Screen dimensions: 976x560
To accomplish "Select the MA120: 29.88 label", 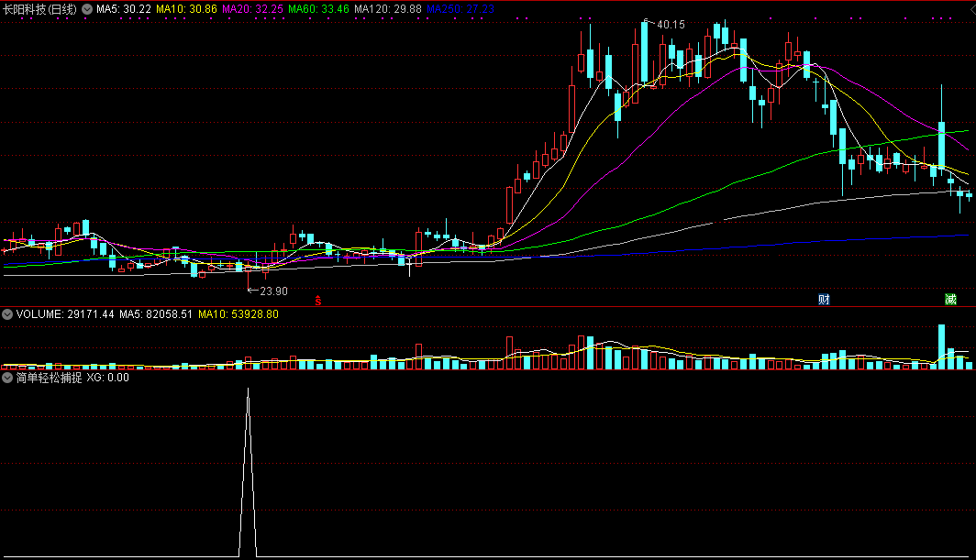I will click(x=388, y=9).
